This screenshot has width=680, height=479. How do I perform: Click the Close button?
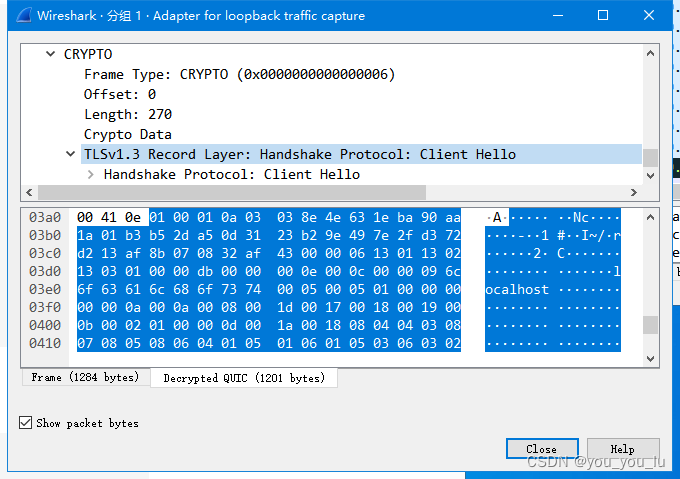(x=542, y=449)
